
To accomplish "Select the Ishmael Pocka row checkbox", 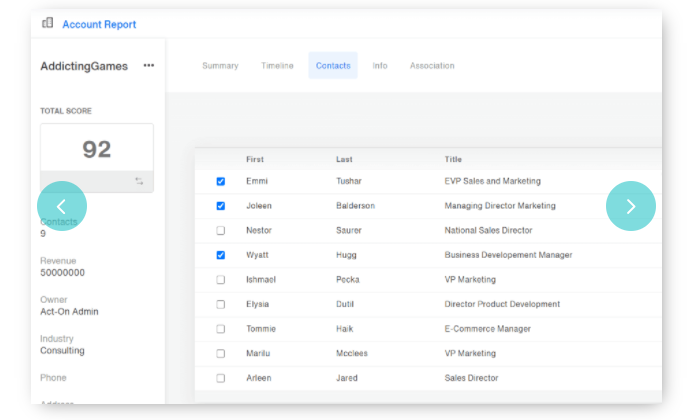I will point(221,280).
